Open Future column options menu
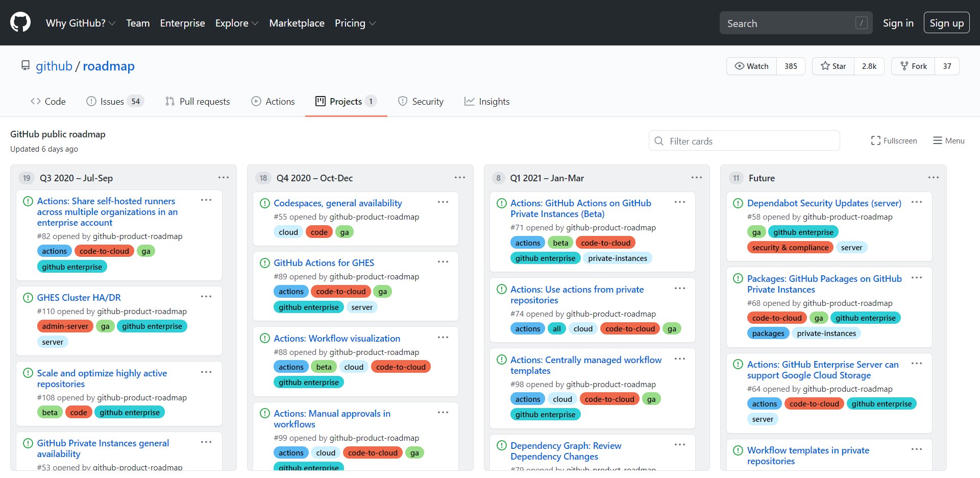This screenshot has width=980, height=478. (x=934, y=177)
